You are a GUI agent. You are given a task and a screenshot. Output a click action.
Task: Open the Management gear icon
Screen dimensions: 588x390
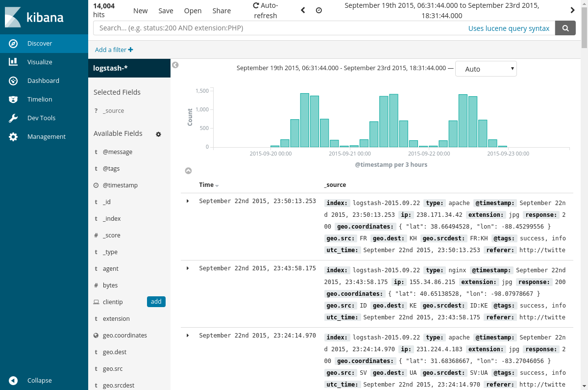click(x=14, y=137)
